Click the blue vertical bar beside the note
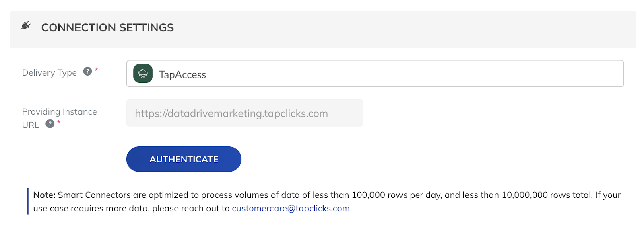644x244 pixels. click(x=28, y=201)
